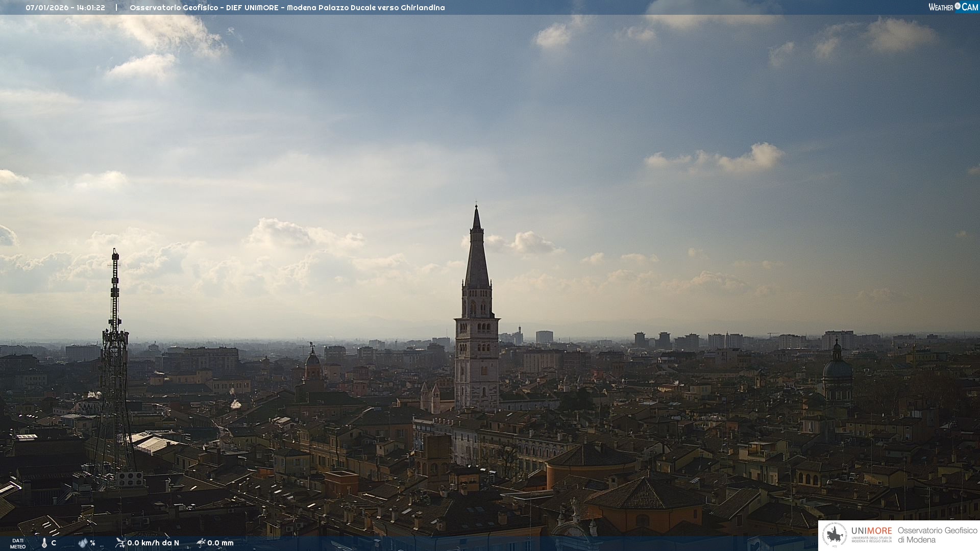
Task: Click the humidity percent reading
Action: [92, 543]
